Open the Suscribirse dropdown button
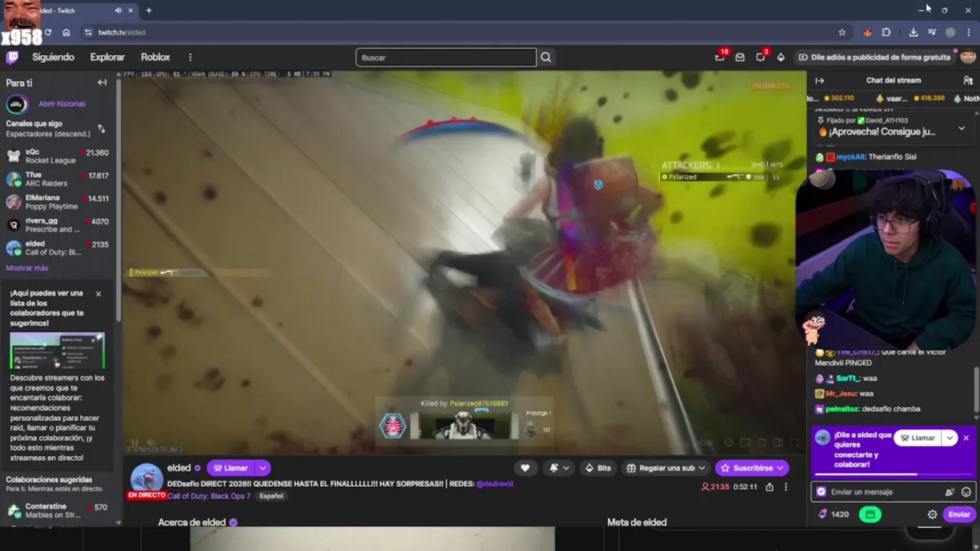 pyautogui.click(x=752, y=468)
